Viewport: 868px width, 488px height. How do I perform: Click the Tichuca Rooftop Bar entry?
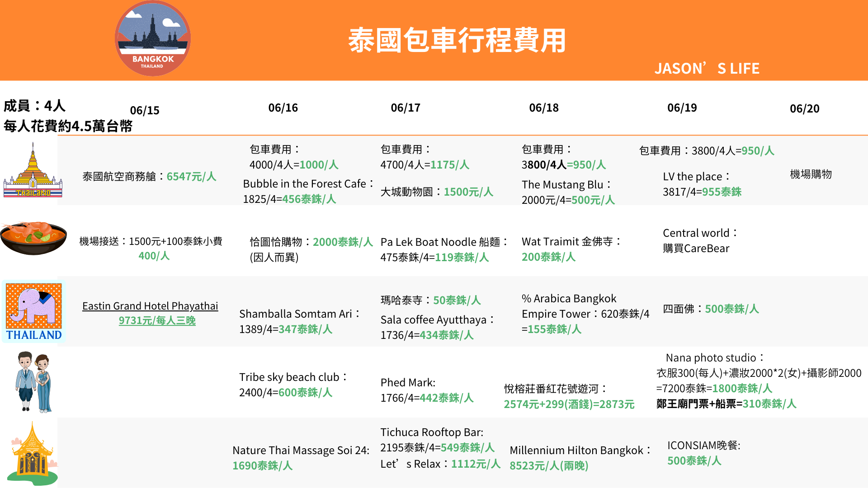click(x=431, y=432)
